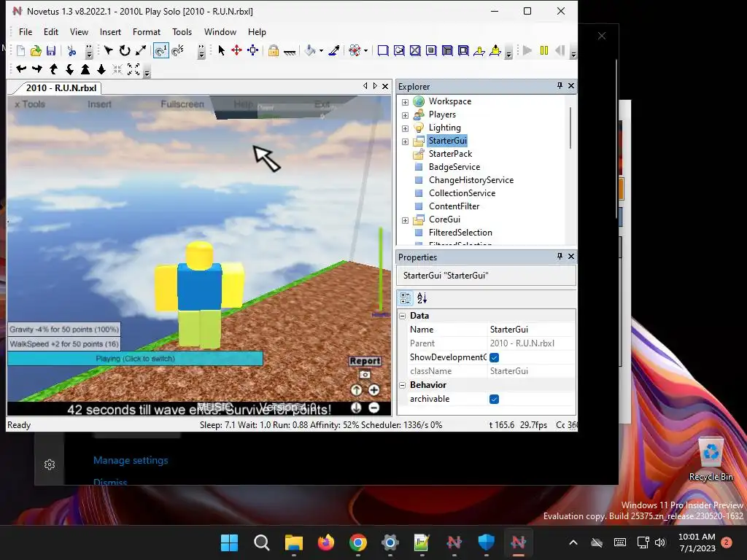Screen dimensions: 747x560
Task: Click the in-game camera tilt down button
Action: (356, 408)
